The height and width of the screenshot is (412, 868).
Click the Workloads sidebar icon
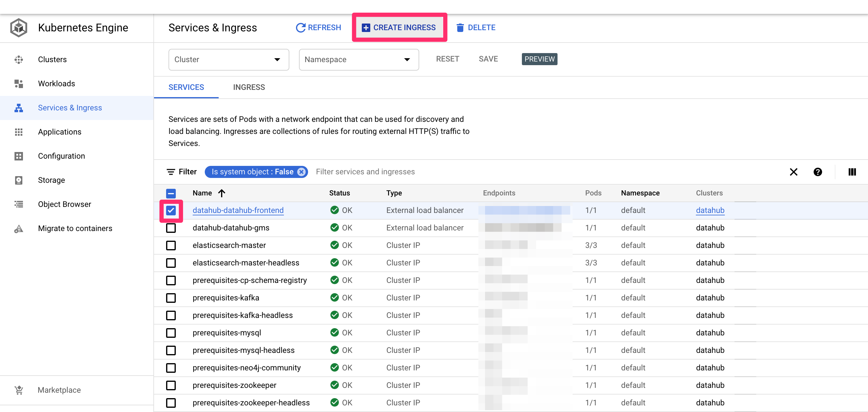click(18, 84)
